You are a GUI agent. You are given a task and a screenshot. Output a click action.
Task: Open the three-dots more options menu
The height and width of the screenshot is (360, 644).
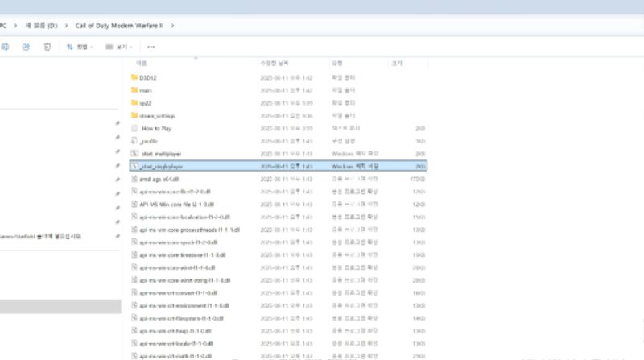coord(151,48)
